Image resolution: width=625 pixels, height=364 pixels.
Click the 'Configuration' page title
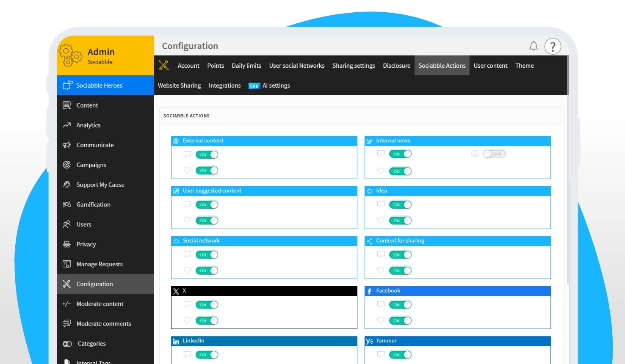(190, 46)
